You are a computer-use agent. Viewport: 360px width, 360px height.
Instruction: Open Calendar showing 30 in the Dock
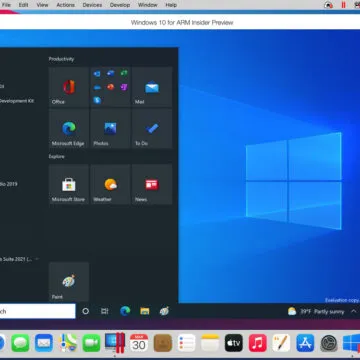139,343
